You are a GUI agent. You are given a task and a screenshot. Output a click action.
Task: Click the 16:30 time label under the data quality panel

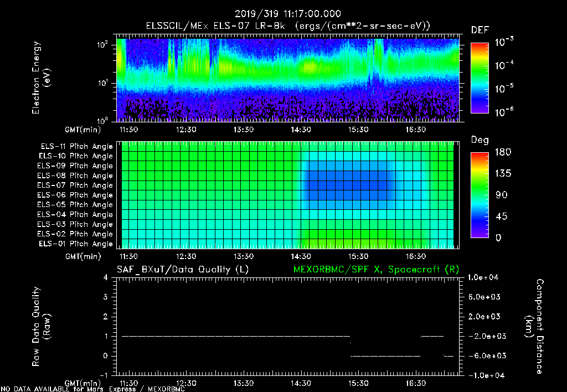coord(415,383)
